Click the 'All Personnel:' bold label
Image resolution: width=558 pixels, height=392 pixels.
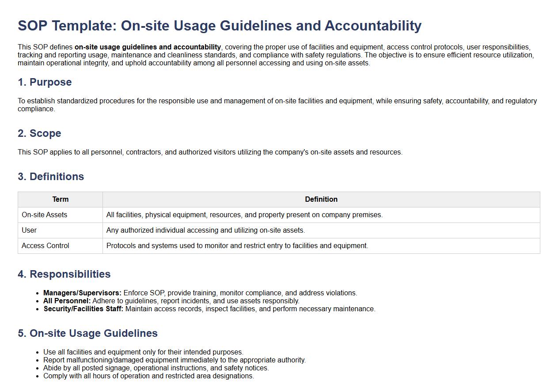[67, 301]
